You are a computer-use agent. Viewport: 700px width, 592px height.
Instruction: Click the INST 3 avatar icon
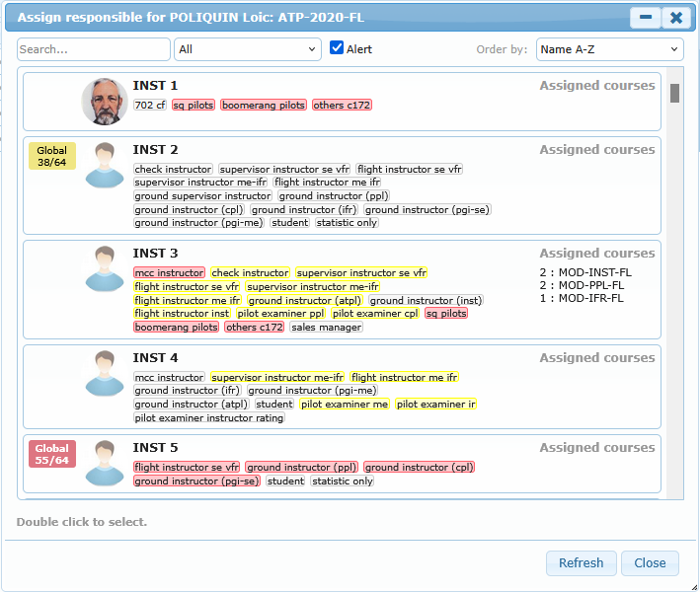[105, 268]
